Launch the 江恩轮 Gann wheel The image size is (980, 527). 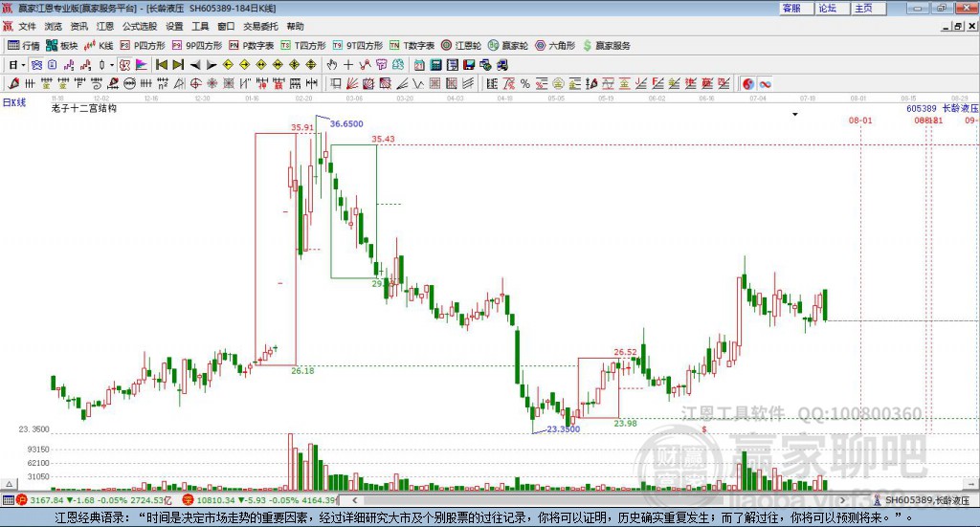tap(461, 46)
